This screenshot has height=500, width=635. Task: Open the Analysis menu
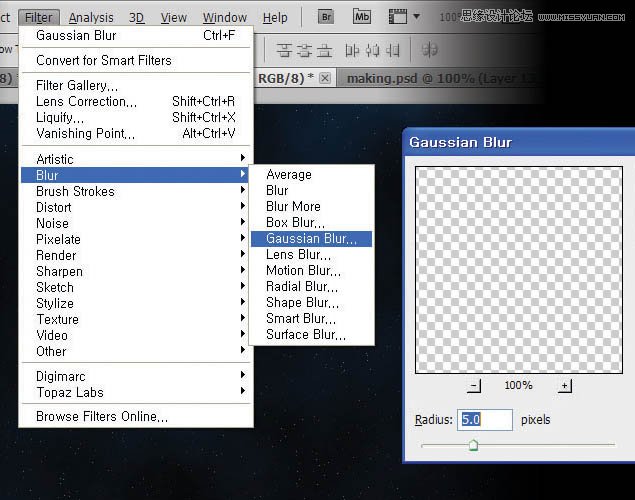point(91,17)
